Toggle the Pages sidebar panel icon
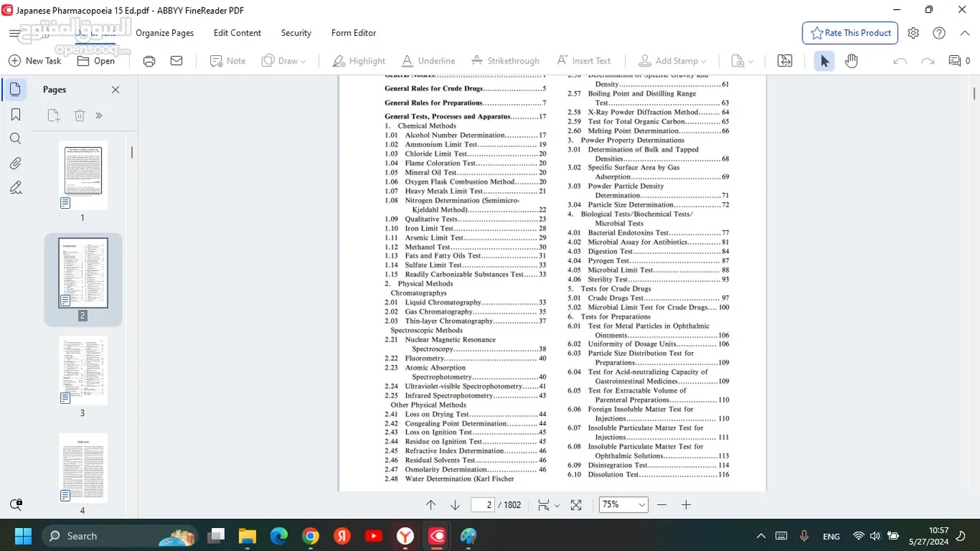This screenshot has width=980, height=551. 15,90
